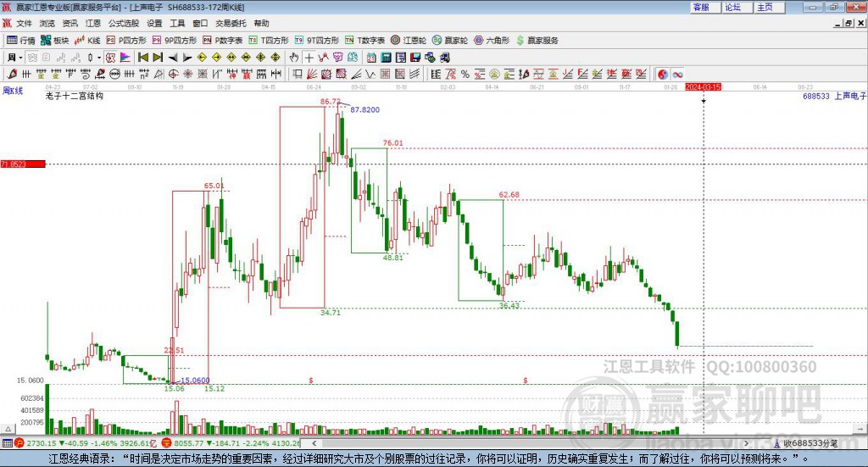Open the 9T四方形 tool
This screenshot has height=467, width=868.
[x=316, y=41]
